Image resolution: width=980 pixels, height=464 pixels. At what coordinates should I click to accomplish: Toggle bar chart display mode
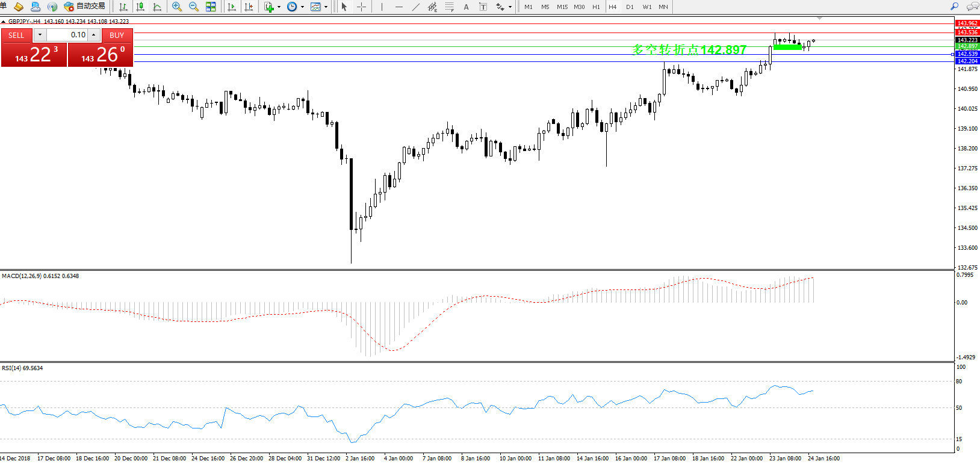pyautogui.click(x=123, y=7)
